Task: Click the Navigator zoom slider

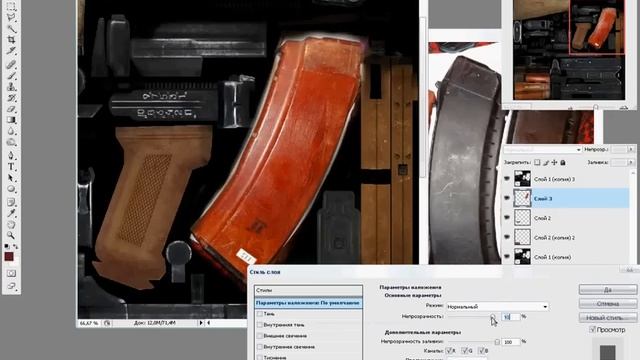Action: (x=596, y=107)
